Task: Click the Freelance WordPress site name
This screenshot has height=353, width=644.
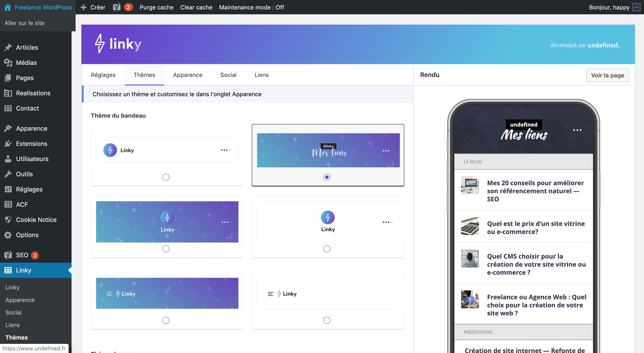Action: (43, 7)
